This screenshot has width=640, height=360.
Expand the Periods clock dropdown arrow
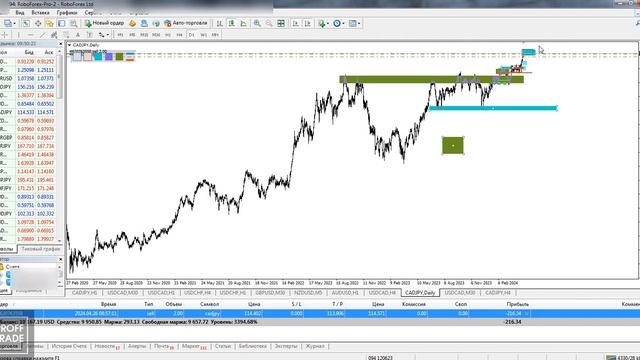pos(343,24)
